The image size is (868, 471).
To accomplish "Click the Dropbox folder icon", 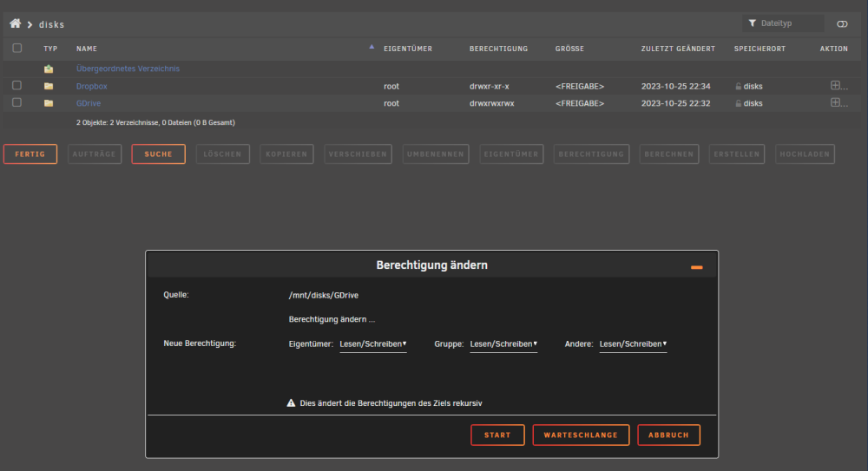I will point(49,87).
